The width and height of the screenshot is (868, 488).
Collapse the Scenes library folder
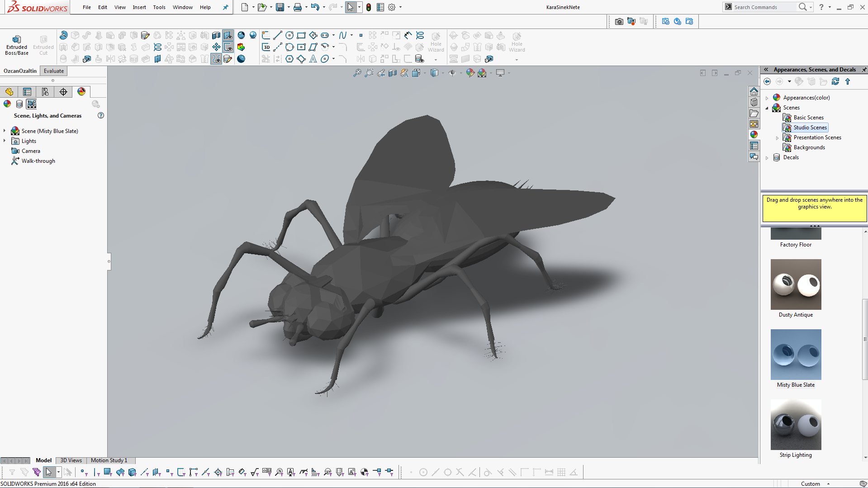tap(767, 108)
